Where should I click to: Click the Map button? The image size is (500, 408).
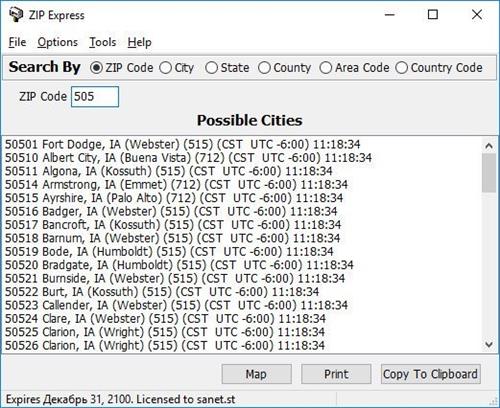(x=256, y=374)
